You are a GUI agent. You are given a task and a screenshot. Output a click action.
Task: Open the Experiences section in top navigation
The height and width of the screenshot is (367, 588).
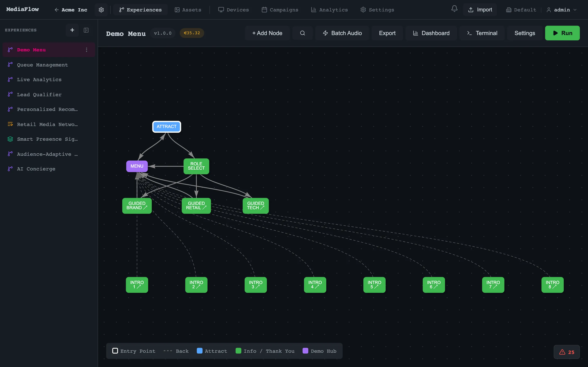[140, 9]
